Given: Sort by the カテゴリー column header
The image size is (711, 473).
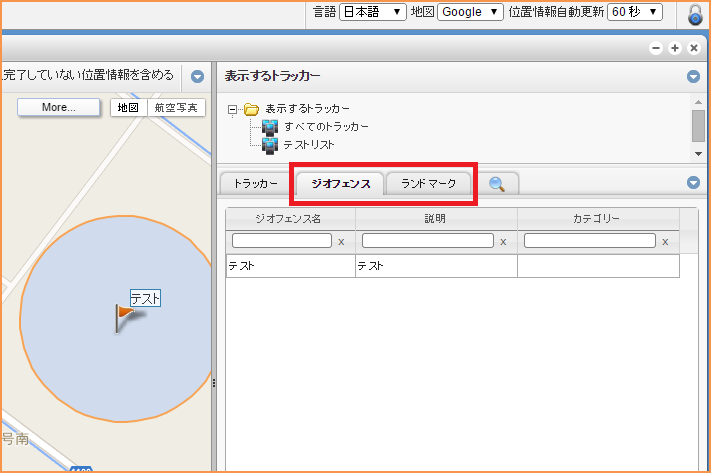Looking at the screenshot, I should [597, 218].
